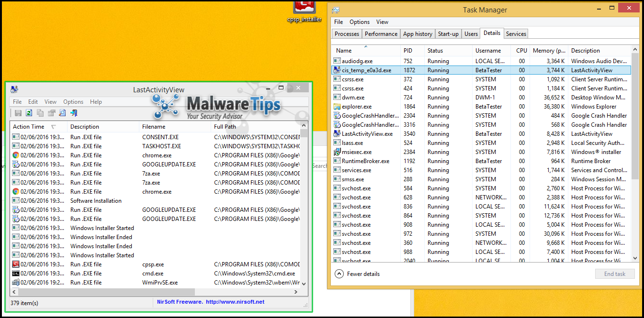
Task: Sort Task Manager by the CPU column
Action: point(521,51)
